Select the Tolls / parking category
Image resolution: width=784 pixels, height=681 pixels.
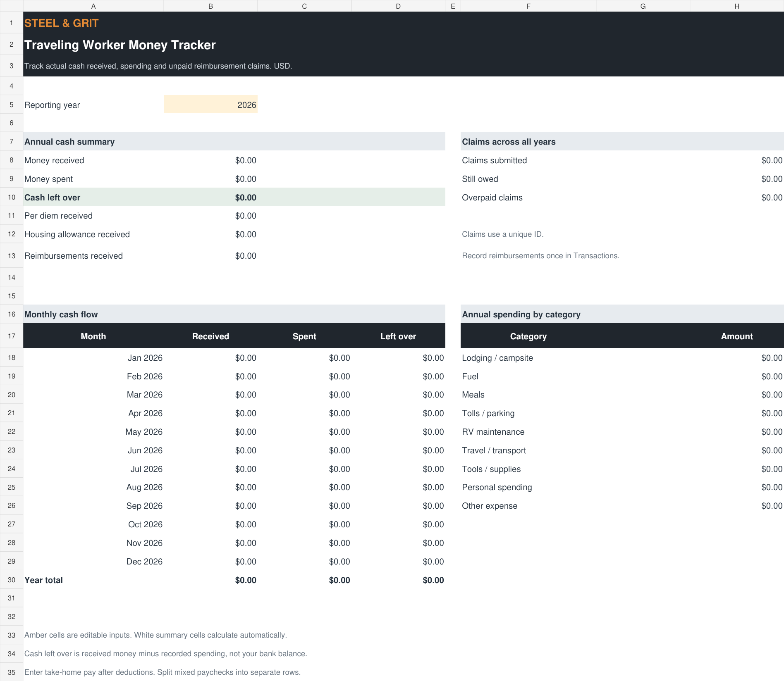click(x=488, y=413)
